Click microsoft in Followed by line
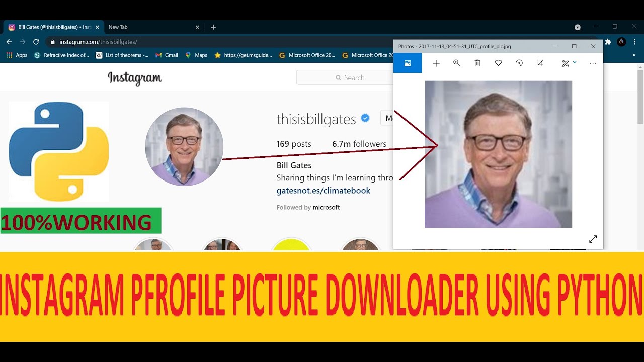This screenshot has height=362, width=644. [x=326, y=207]
